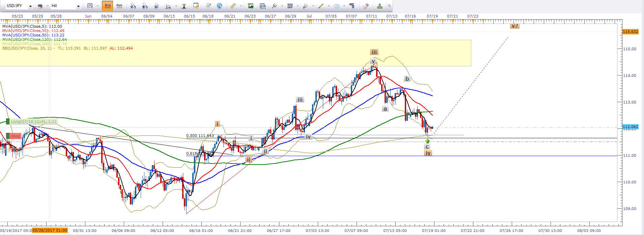Click the Andrews pitchfork tool icon
Viewport: 644px width, 235px height.
click(275, 6)
